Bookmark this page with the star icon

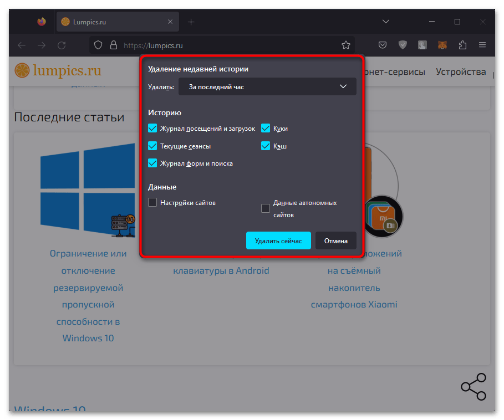pyautogui.click(x=345, y=45)
